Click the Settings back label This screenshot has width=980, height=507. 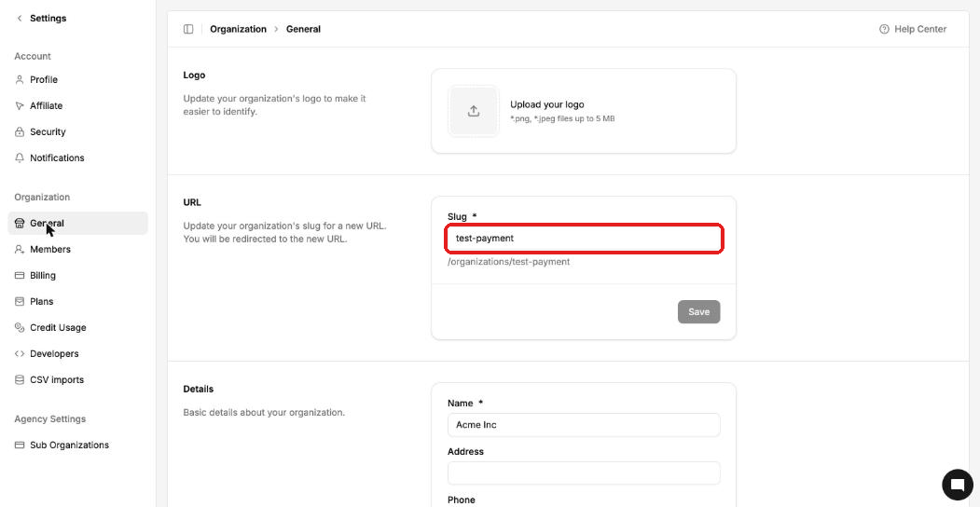pyautogui.click(x=48, y=18)
